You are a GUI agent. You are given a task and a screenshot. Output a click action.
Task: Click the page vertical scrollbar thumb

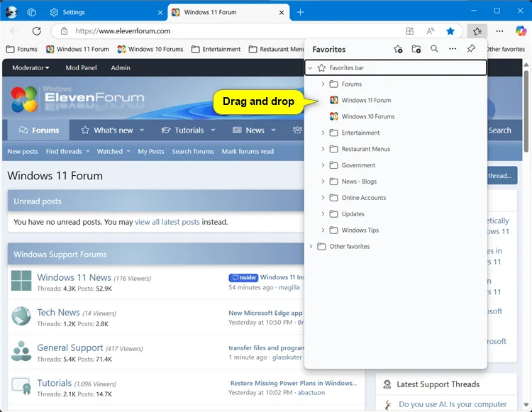click(x=526, y=111)
